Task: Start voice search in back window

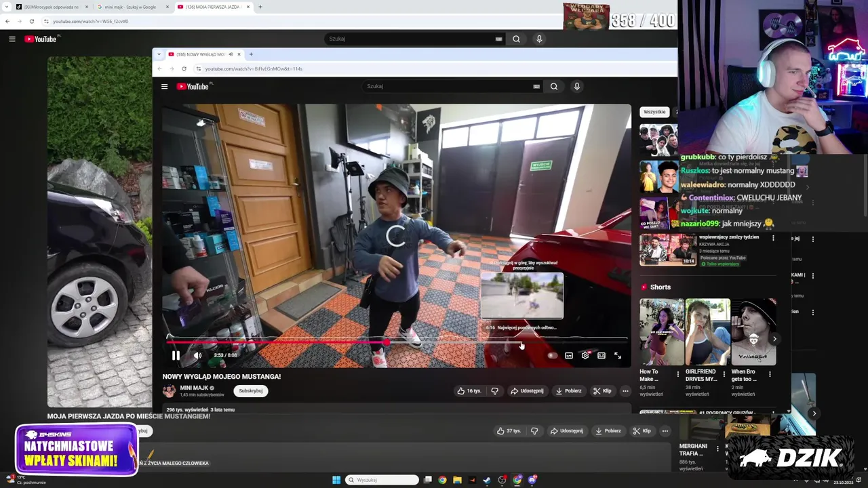Action: 539,39
